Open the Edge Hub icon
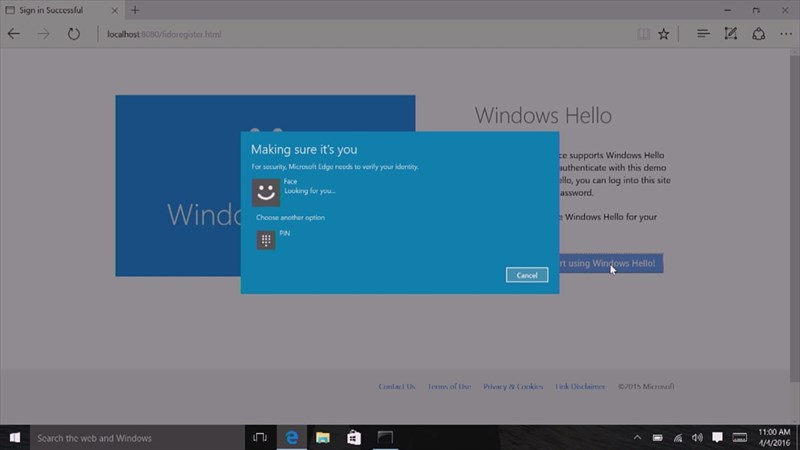Image resolution: width=800 pixels, height=450 pixels. [x=703, y=34]
